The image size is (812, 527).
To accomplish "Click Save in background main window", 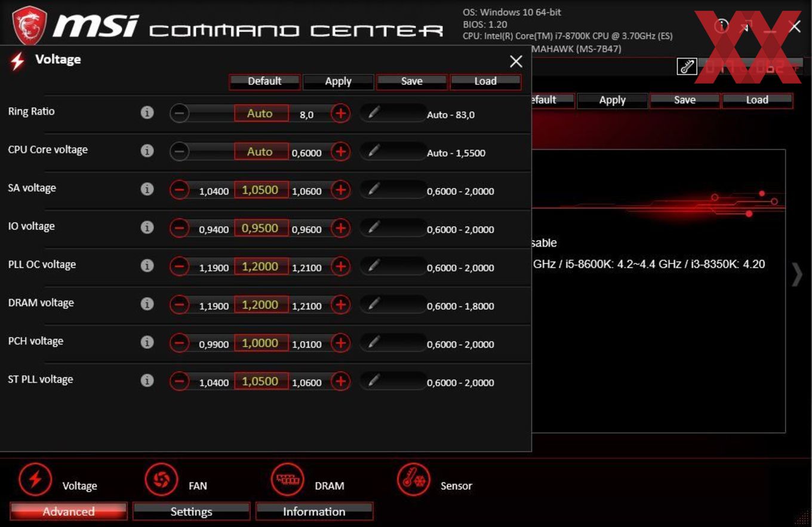I will click(684, 100).
